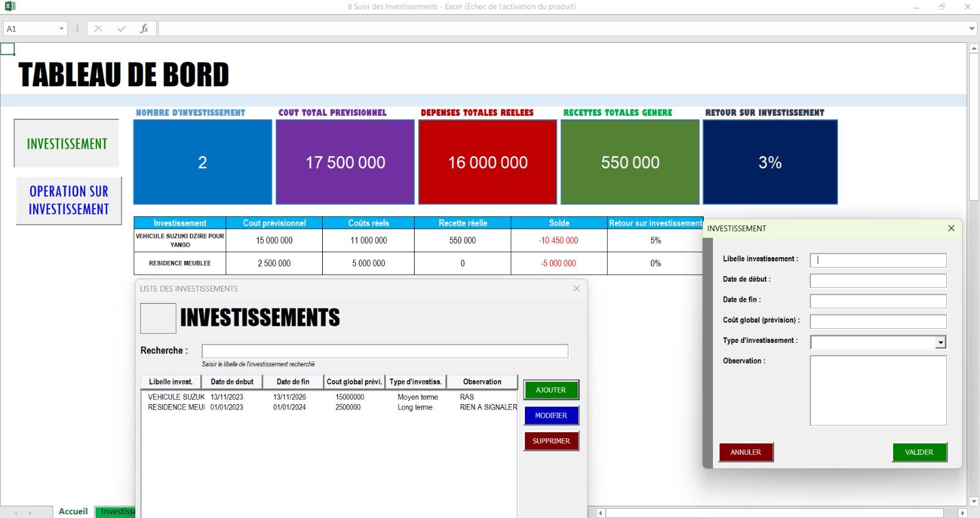Click the Observation text area

[x=878, y=390]
